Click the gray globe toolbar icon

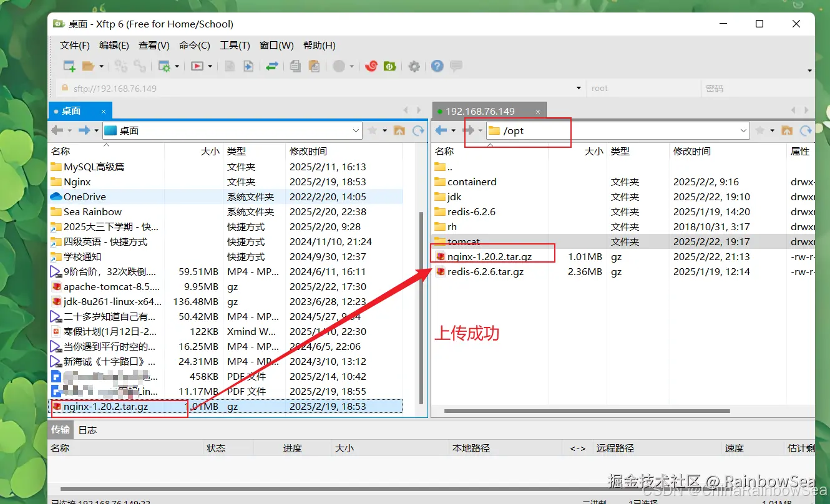tap(339, 66)
